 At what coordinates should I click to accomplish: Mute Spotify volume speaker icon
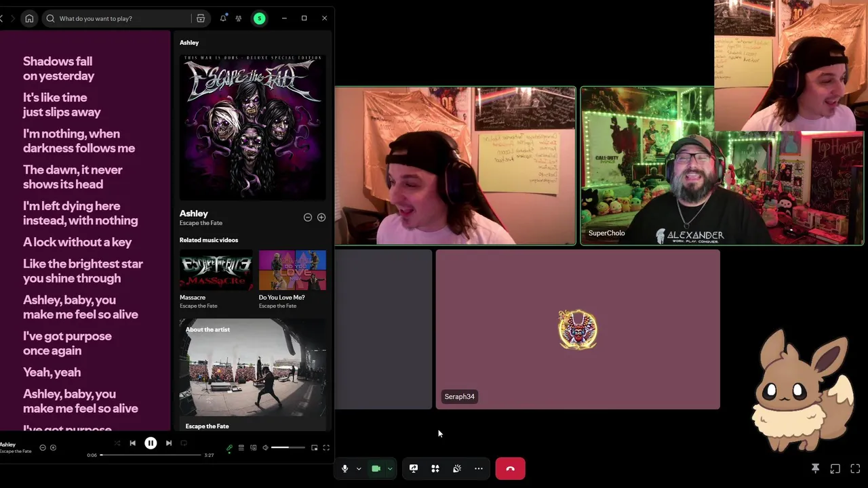[x=265, y=448]
